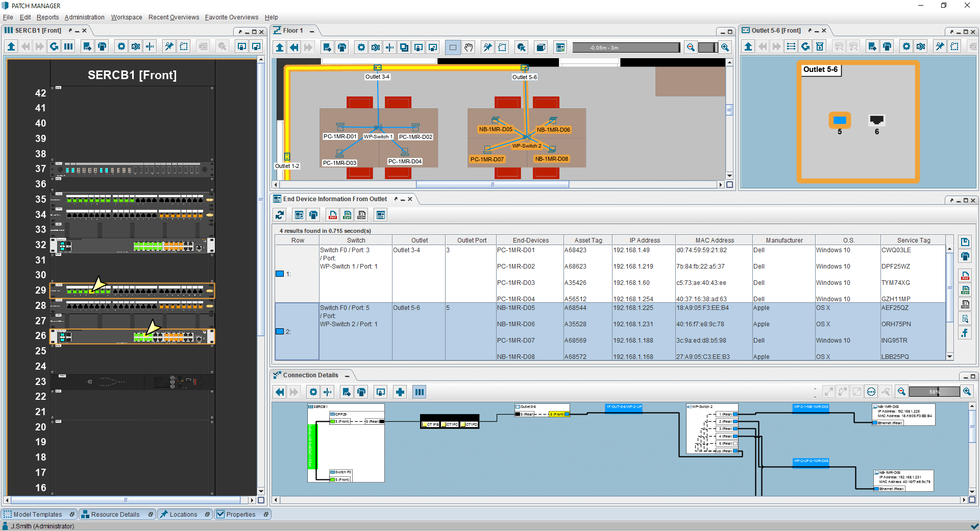Select the hand pan tool in Floor 1
Viewport: 980px width, 531px height.
coord(469,47)
